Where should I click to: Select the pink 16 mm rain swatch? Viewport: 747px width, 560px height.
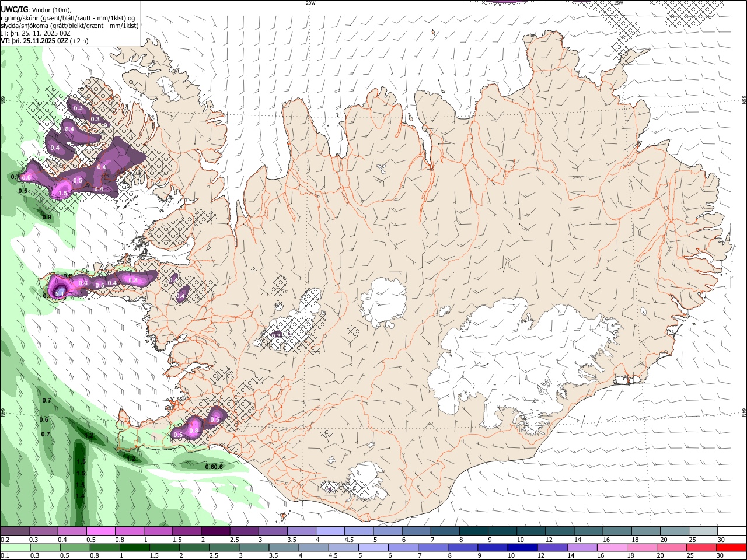click(612, 547)
